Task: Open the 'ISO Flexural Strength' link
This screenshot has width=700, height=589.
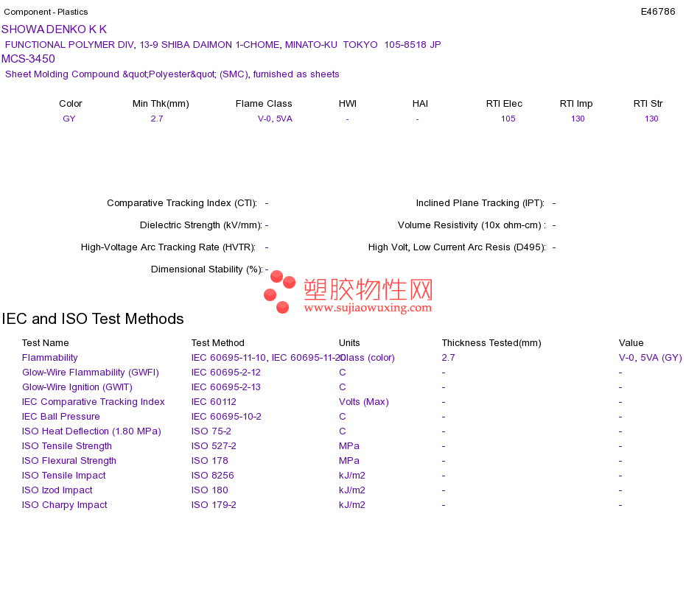Action: 69,461
